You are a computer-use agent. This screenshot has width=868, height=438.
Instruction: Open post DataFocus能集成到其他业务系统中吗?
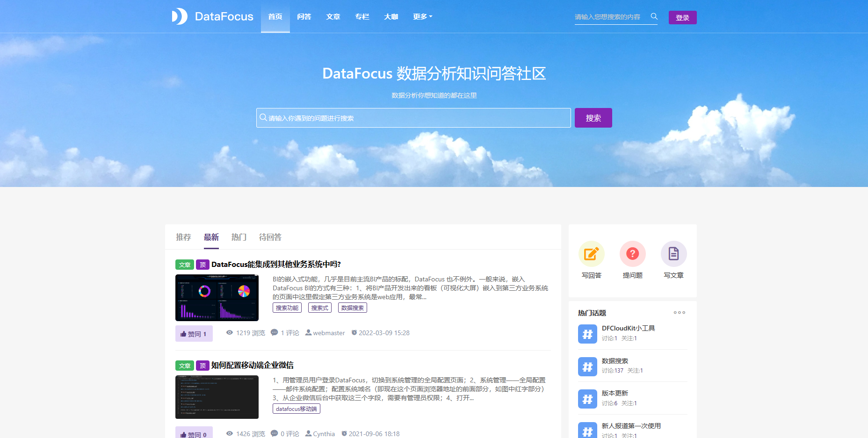click(x=276, y=264)
